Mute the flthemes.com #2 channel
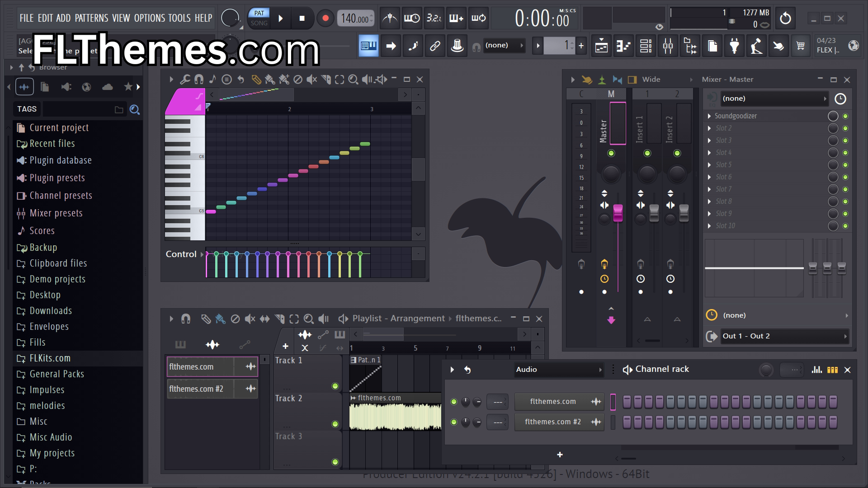 point(454,422)
